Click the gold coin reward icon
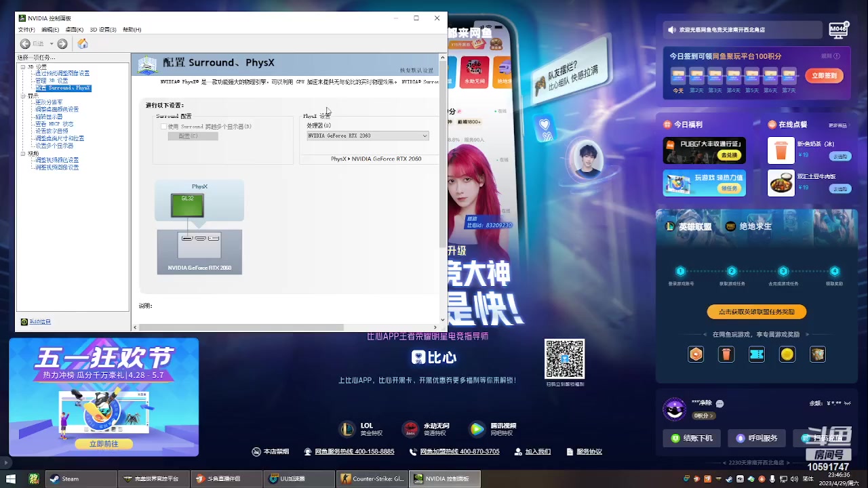 pyautogui.click(x=787, y=354)
